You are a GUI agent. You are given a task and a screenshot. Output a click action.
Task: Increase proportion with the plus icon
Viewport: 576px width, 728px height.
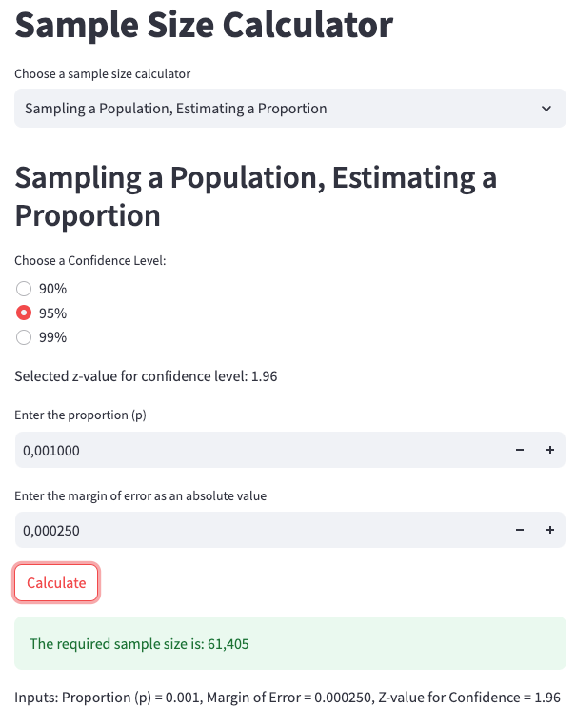point(550,450)
